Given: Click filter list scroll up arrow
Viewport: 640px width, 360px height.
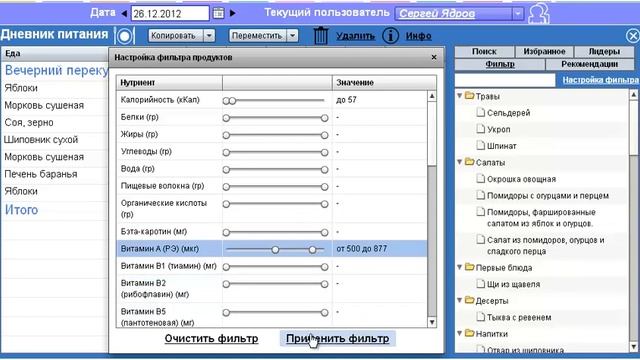Looking at the screenshot, I should [x=432, y=96].
